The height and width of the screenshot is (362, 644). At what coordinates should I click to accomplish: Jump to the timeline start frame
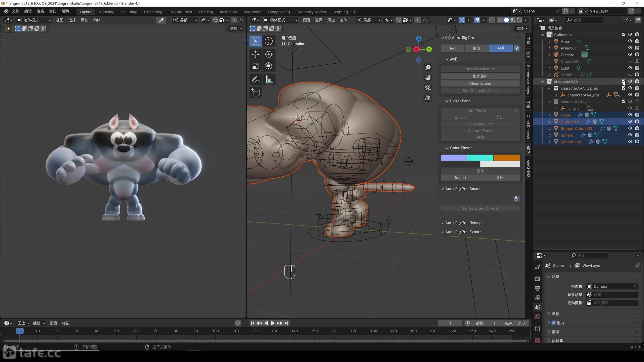click(253, 323)
